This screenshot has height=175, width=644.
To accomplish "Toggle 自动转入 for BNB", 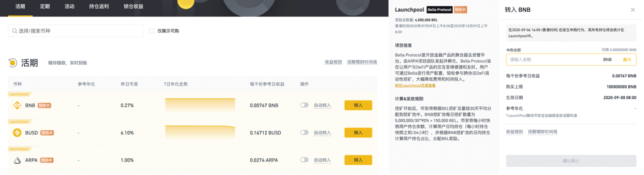I will click(x=305, y=105).
